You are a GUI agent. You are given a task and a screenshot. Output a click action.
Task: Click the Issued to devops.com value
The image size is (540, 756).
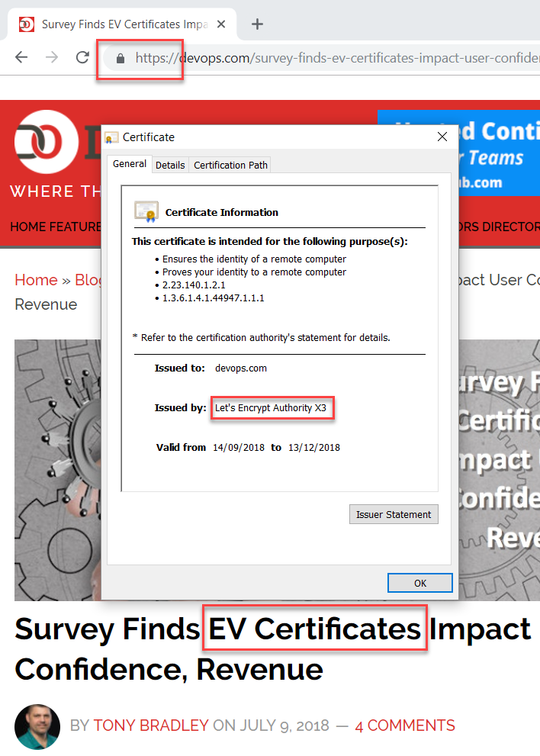240,368
